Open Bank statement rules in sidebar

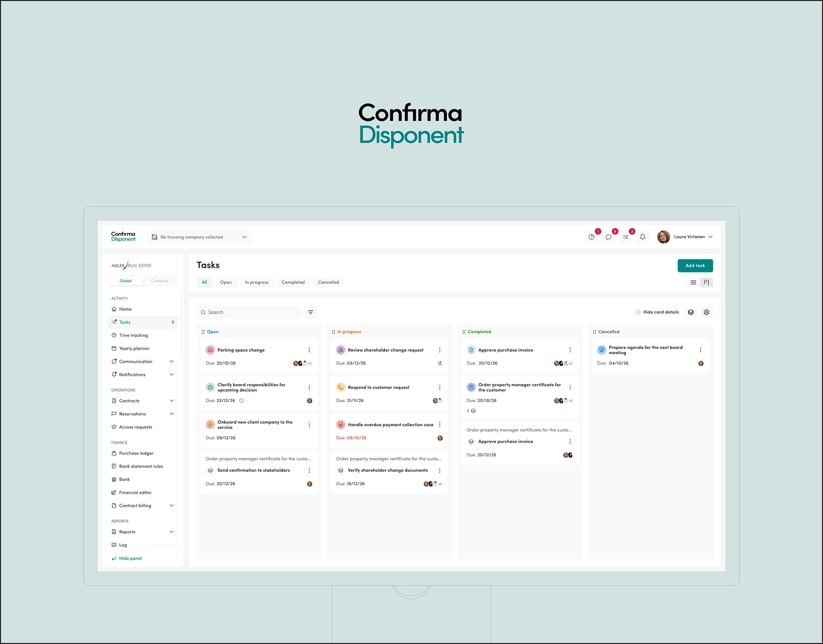[143, 467]
